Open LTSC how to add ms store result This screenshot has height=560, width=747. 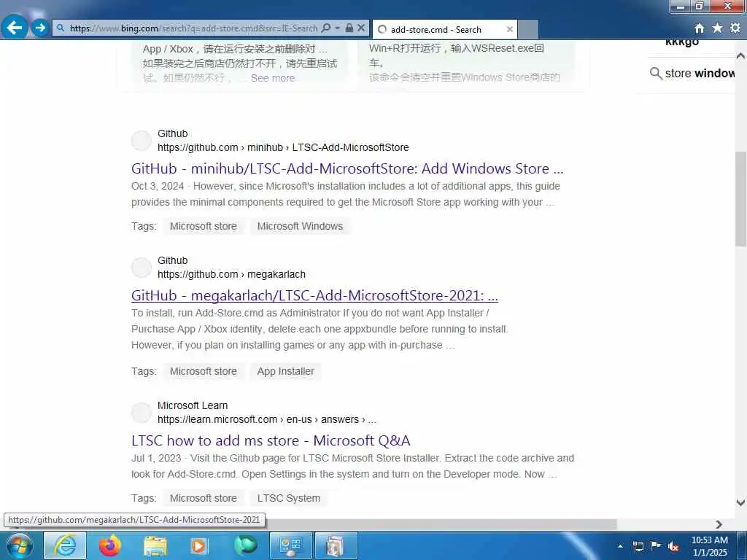tap(271, 440)
